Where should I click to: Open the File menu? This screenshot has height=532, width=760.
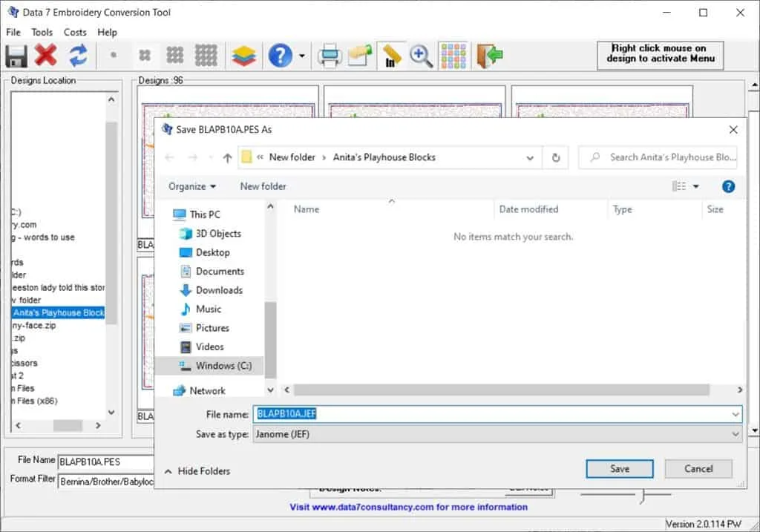(13, 33)
